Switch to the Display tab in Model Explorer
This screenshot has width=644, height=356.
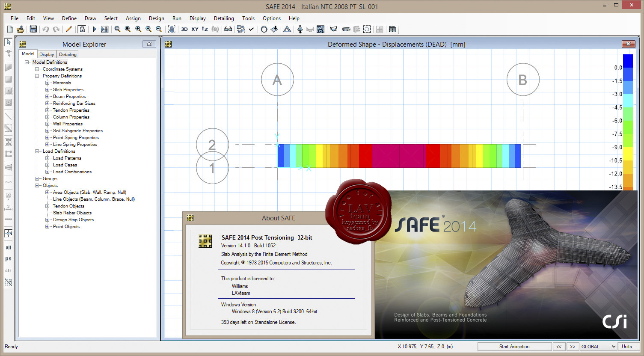47,54
